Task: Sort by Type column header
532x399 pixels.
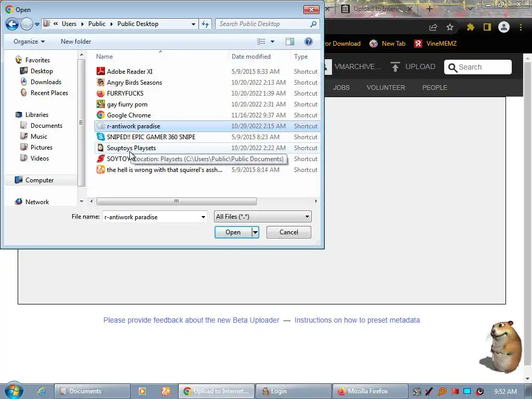Action: [301, 56]
